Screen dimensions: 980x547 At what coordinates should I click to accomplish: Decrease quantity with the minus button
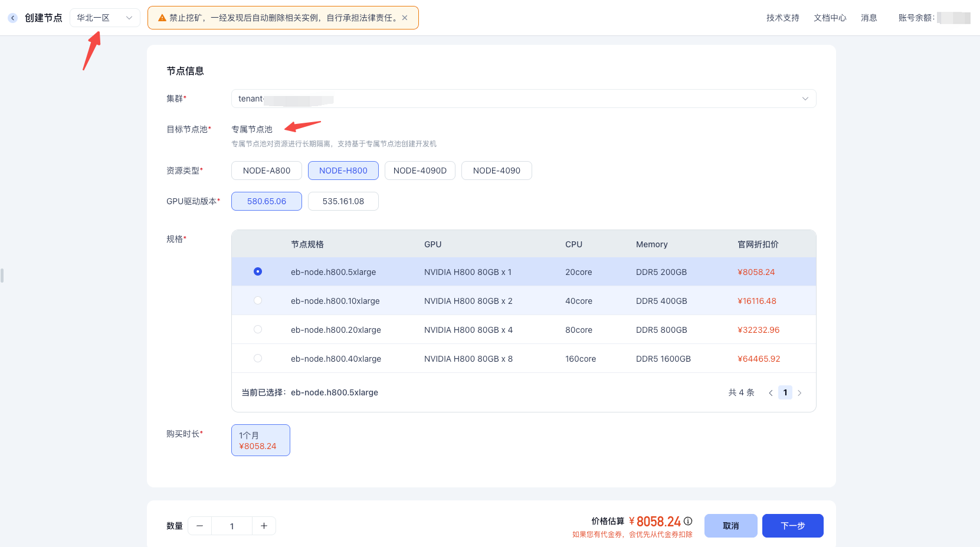pos(200,526)
